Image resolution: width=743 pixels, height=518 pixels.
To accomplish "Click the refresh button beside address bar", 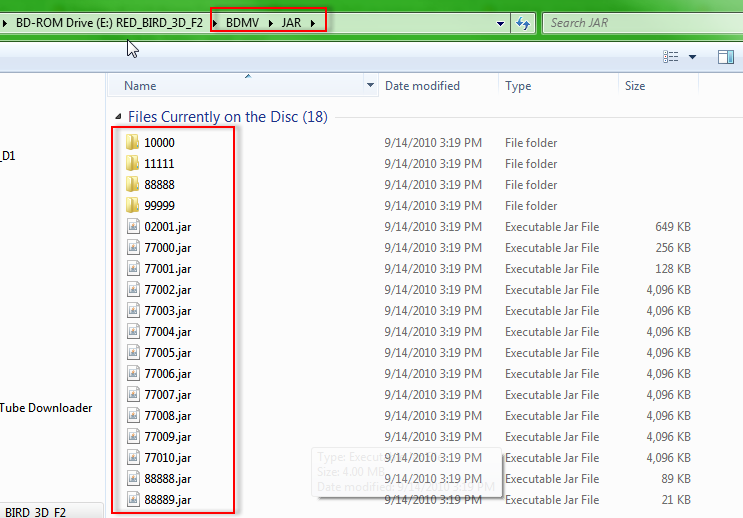I will click(x=523, y=23).
